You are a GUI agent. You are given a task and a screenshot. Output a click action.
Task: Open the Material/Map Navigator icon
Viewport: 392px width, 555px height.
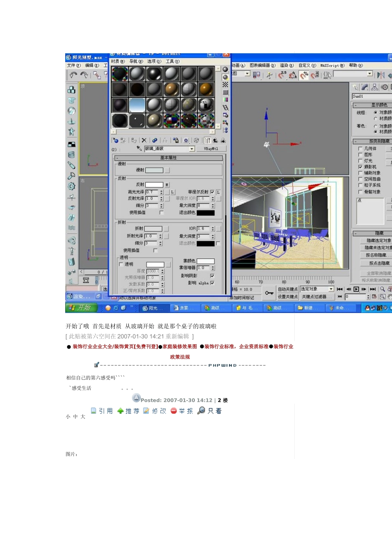click(x=225, y=130)
